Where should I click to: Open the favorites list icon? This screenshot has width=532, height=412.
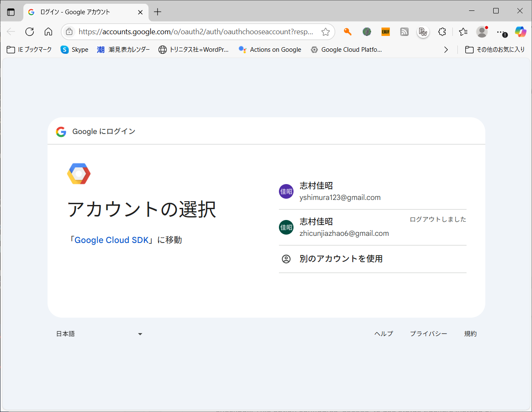tap(463, 32)
